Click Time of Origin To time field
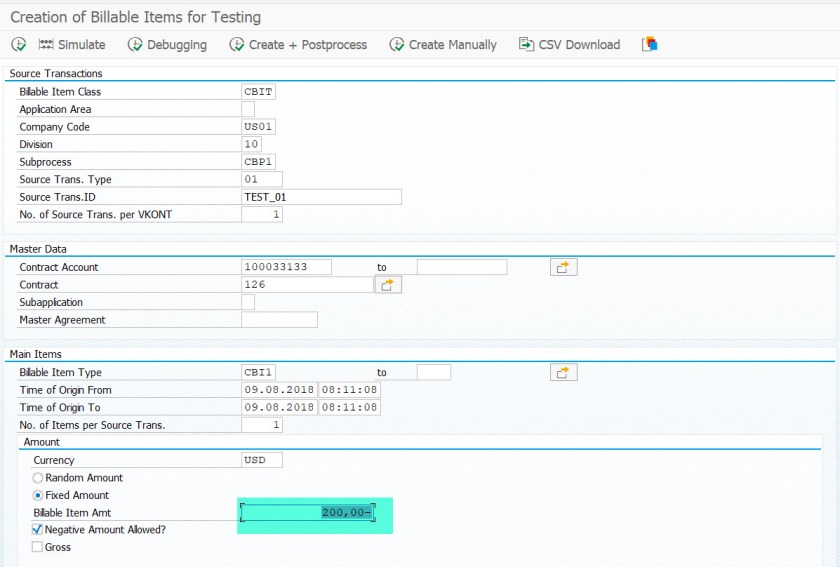This screenshot has height=567, width=840. (350, 407)
